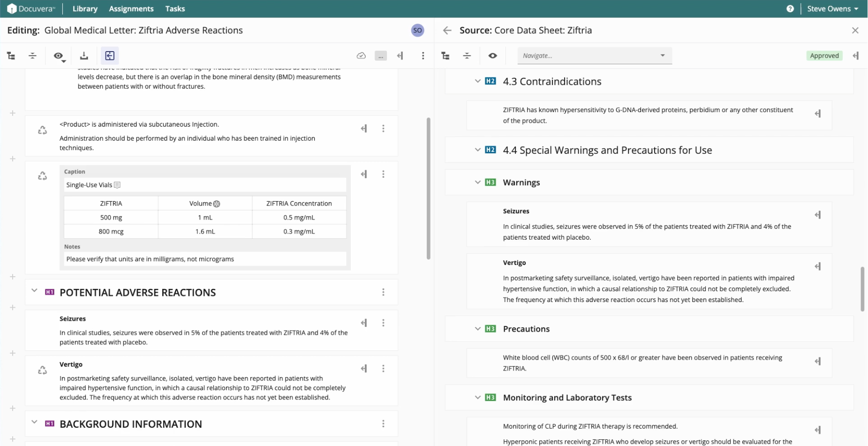Click collapse-all icon in editor toolbar
This screenshot has width=868, height=446.
[x=32, y=56]
